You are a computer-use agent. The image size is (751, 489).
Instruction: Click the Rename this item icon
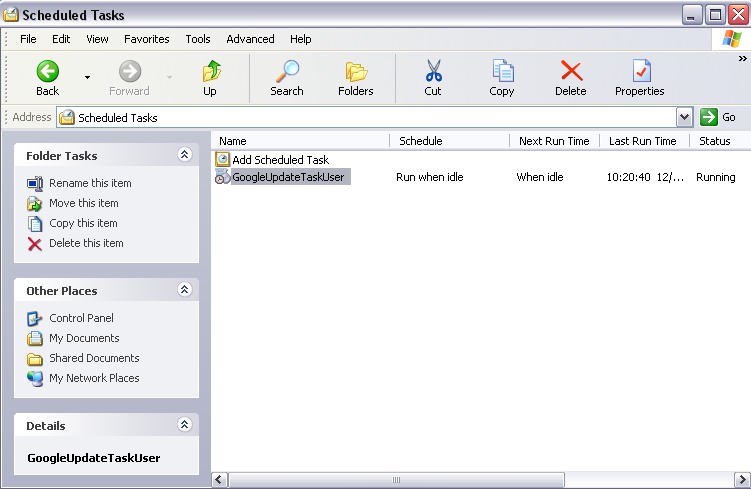[35, 184]
